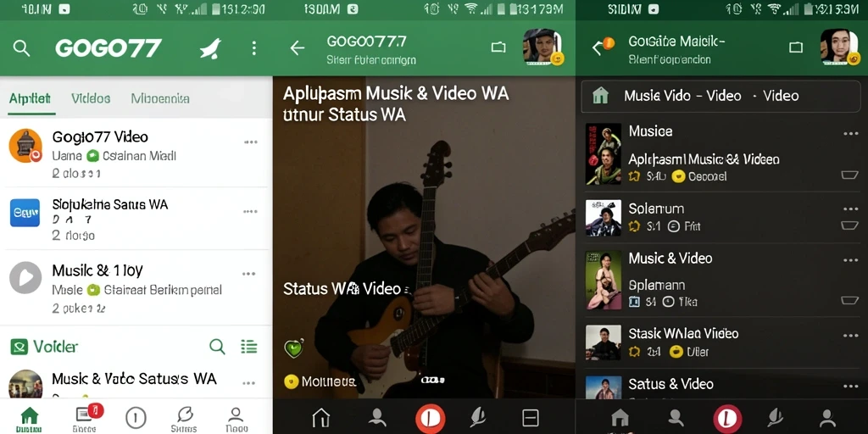Tap the orange avatar of Gogio77 Video
Viewport: 868px width, 434px height.
(x=25, y=146)
